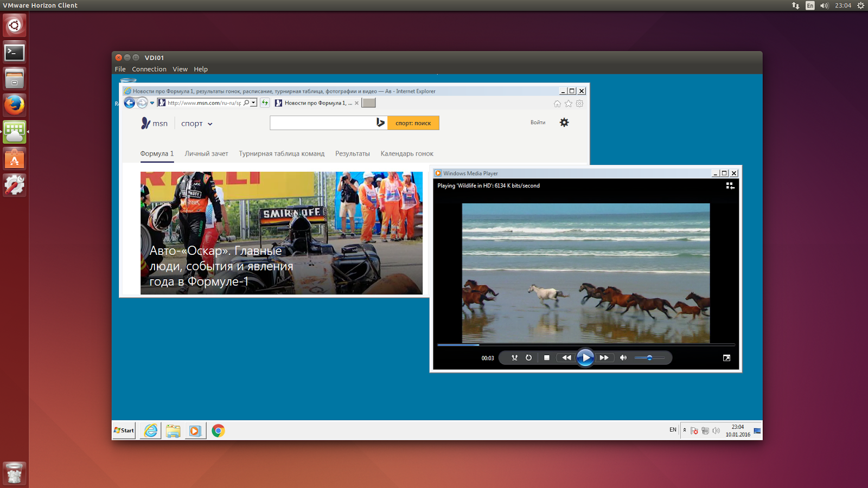Open the Личный зачет tab

pyautogui.click(x=206, y=154)
